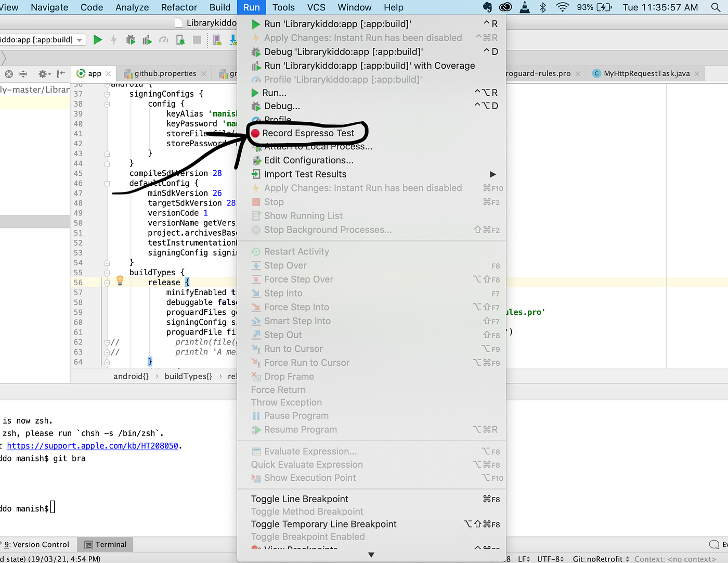Open the Build menu
This screenshot has height=563, width=728.
220,7
